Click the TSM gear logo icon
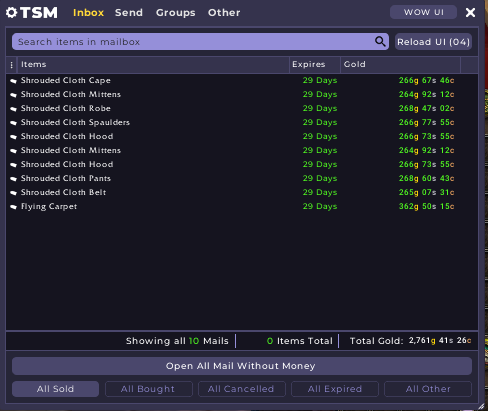488x411 pixels. [12, 13]
